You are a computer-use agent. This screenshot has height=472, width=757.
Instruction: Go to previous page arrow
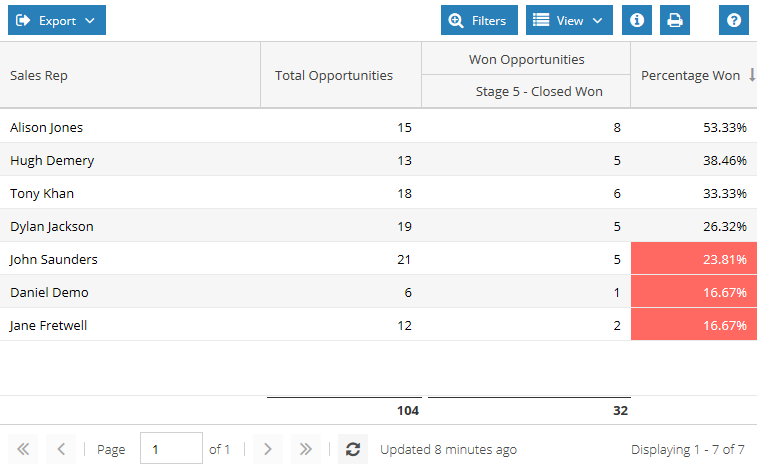(61, 449)
